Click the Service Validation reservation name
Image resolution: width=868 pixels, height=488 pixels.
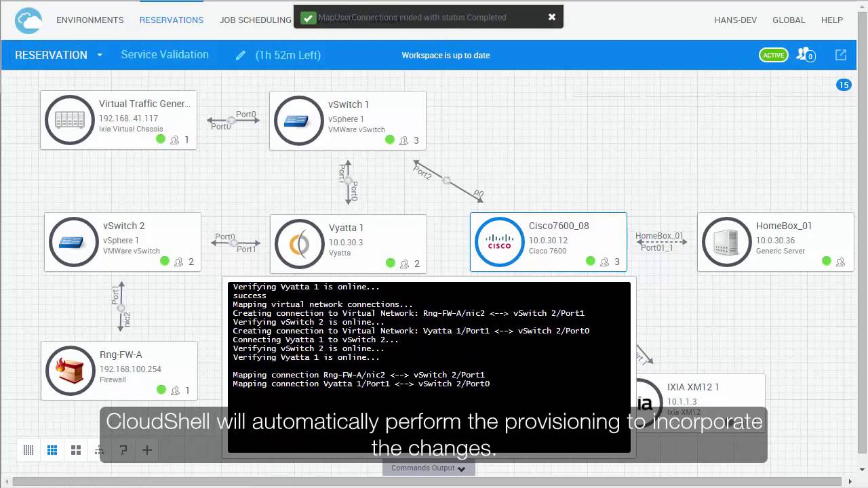[165, 55]
